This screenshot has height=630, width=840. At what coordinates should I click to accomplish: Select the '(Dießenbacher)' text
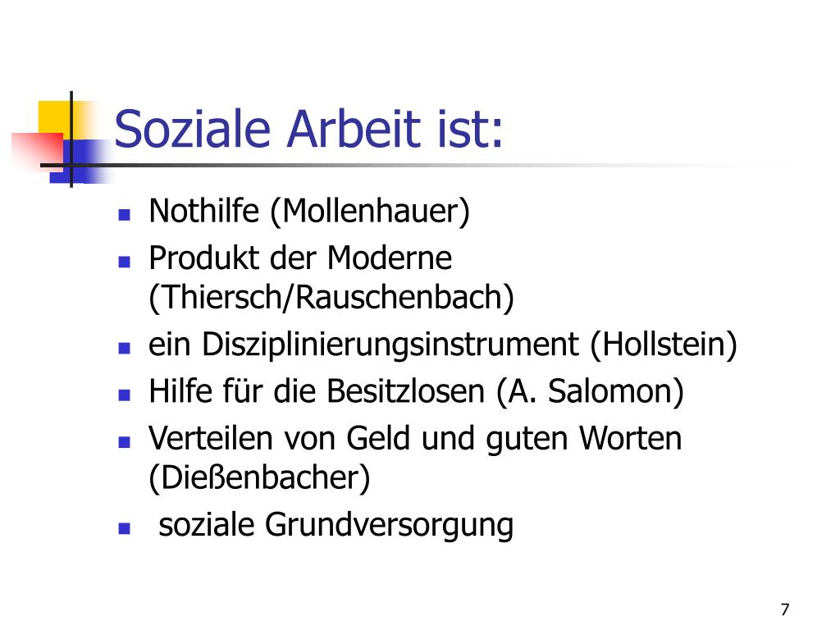tap(259, 478)
